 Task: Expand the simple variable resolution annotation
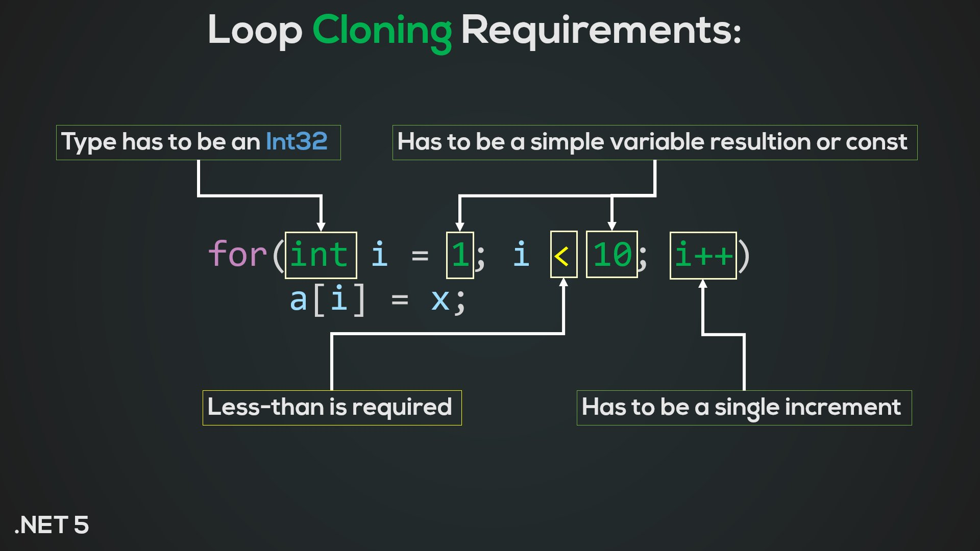pos(653,141)
